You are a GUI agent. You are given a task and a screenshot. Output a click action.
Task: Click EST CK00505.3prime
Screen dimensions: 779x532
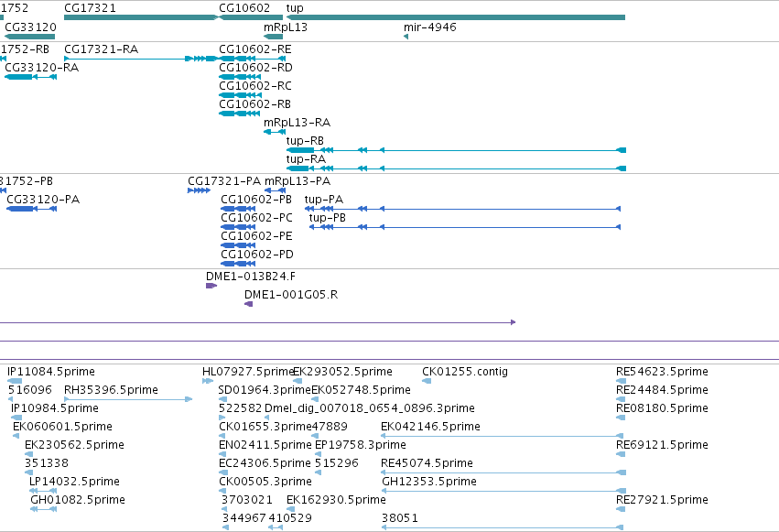tap(222, 492)
